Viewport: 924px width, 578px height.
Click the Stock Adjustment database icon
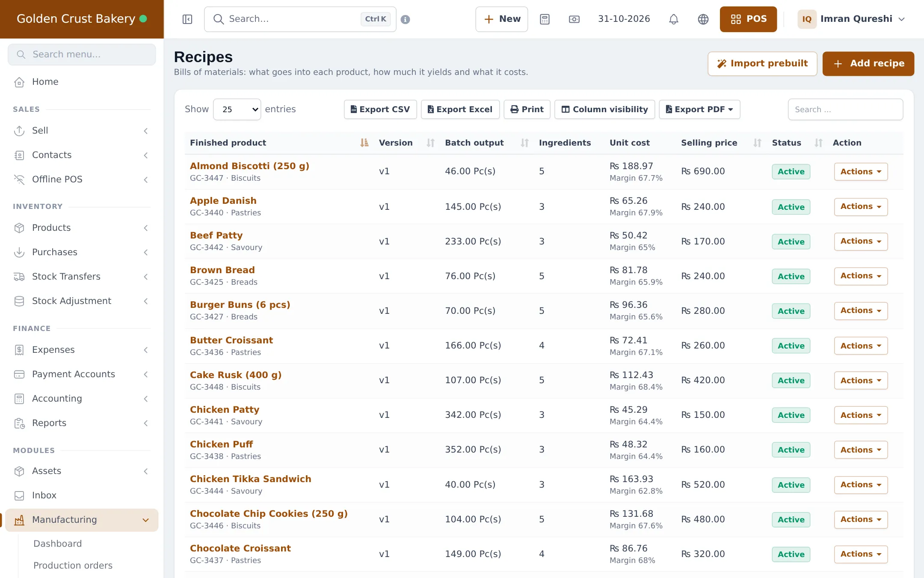tap(19, 301)
